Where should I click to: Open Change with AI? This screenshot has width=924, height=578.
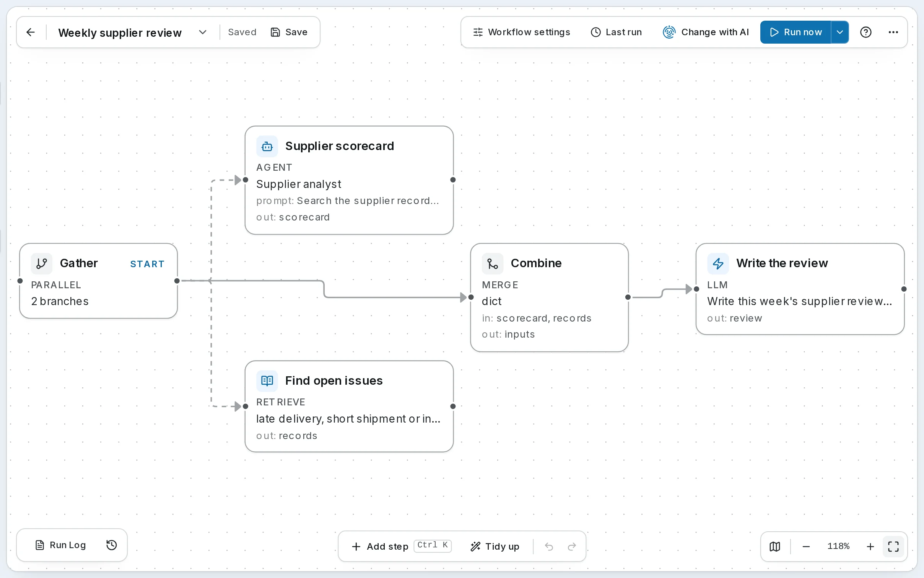706,32
